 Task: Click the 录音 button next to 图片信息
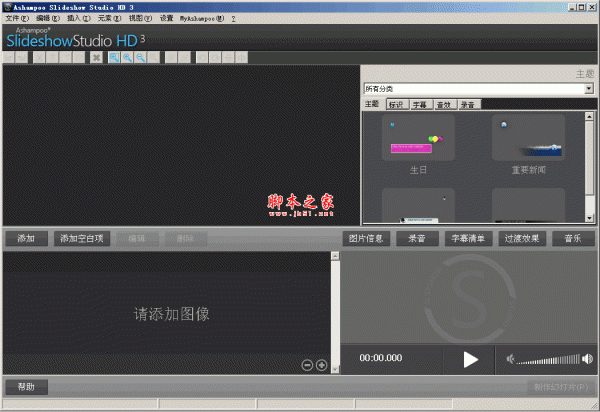coord(417,239)
